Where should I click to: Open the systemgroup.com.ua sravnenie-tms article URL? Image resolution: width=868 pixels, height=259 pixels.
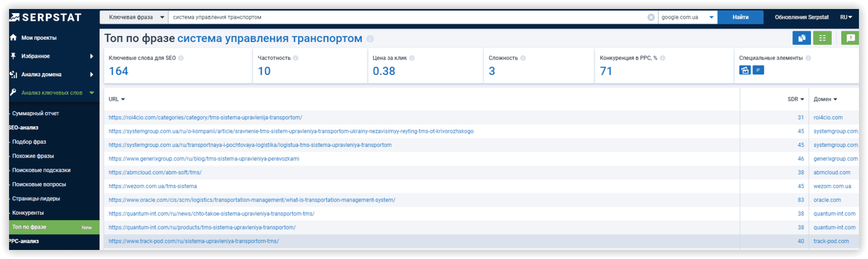pos(291,131)
